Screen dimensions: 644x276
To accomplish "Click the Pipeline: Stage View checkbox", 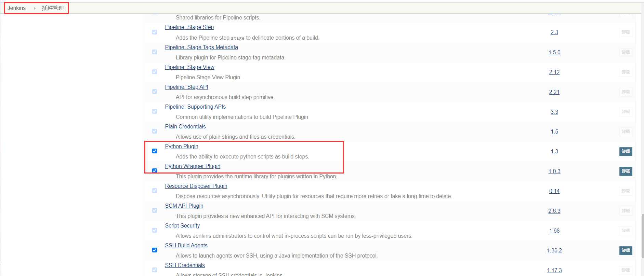I will tap(155, 72).
